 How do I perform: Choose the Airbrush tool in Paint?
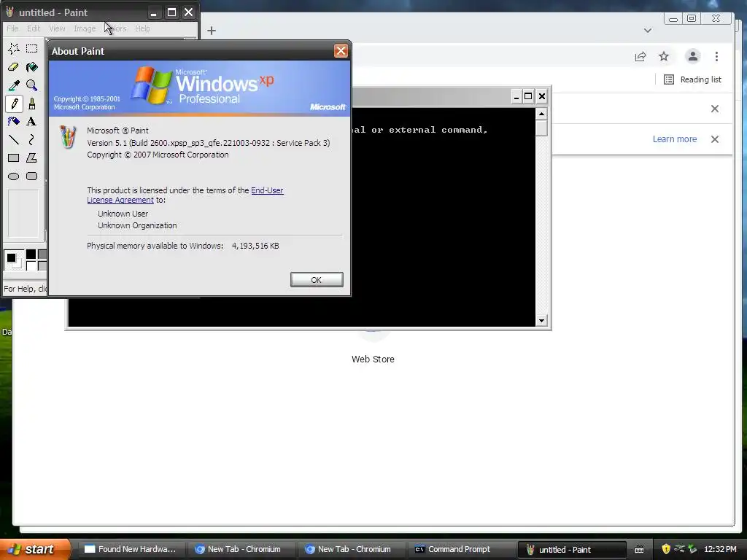pyautogui.click(x=13, y=122)
